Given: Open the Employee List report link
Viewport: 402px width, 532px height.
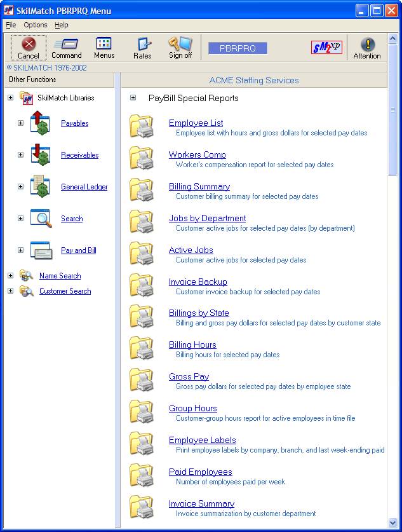Looking at the screenshot, I should click(196, 123).
